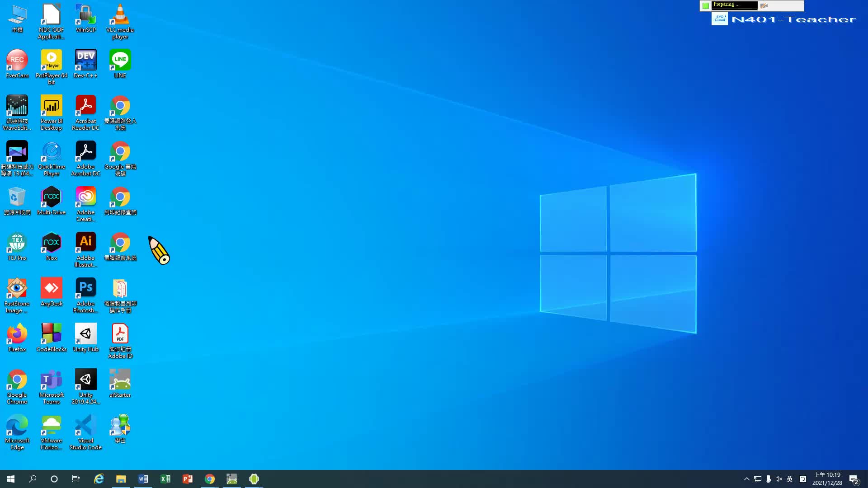The width and height of the screenshot is (868, 488).
Task: Select the Power BI Desktop icon
Action: (x=51, y=113)
